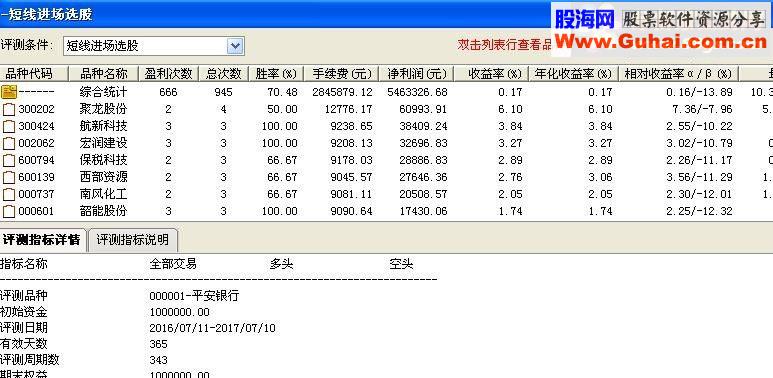Click the fee value 2845879.12

click(x=343, y=92)
